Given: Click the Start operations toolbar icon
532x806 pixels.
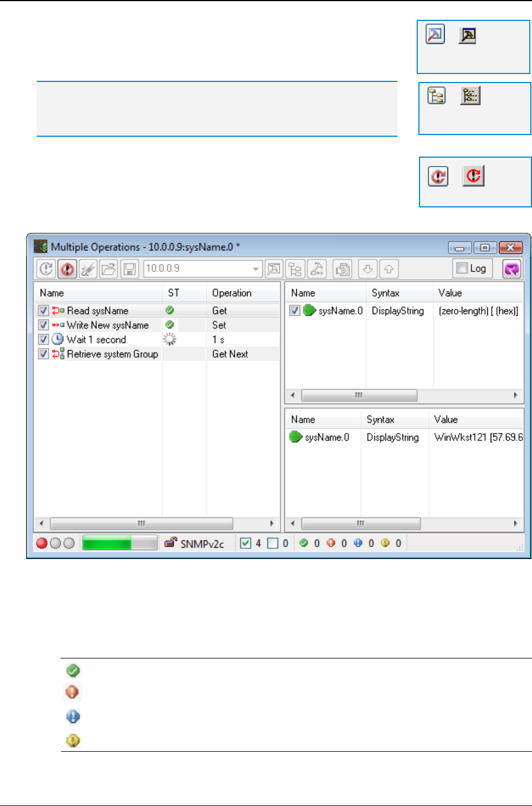Looking at the screenshot, I should pos(46,269).
